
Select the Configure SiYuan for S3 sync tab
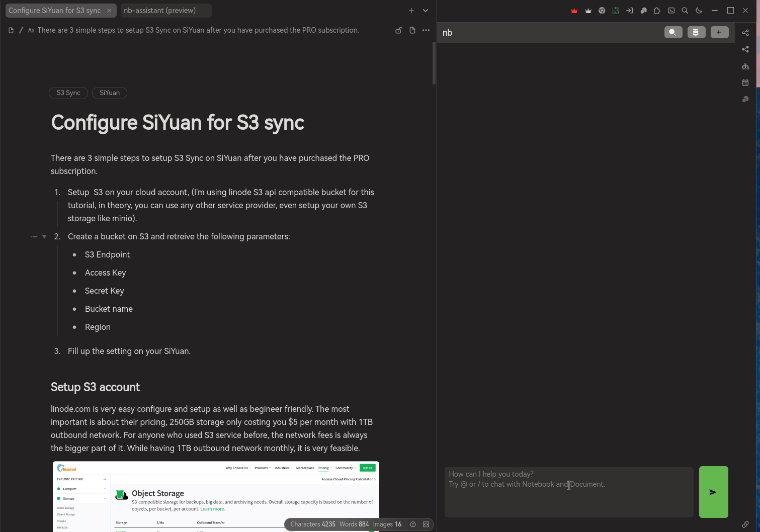[55, 10]
